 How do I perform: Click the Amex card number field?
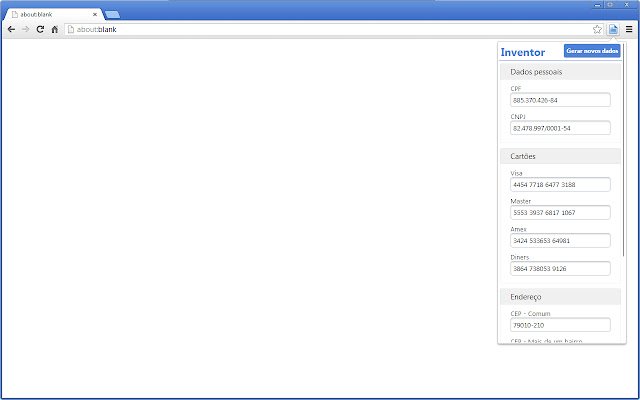(560, 240)
